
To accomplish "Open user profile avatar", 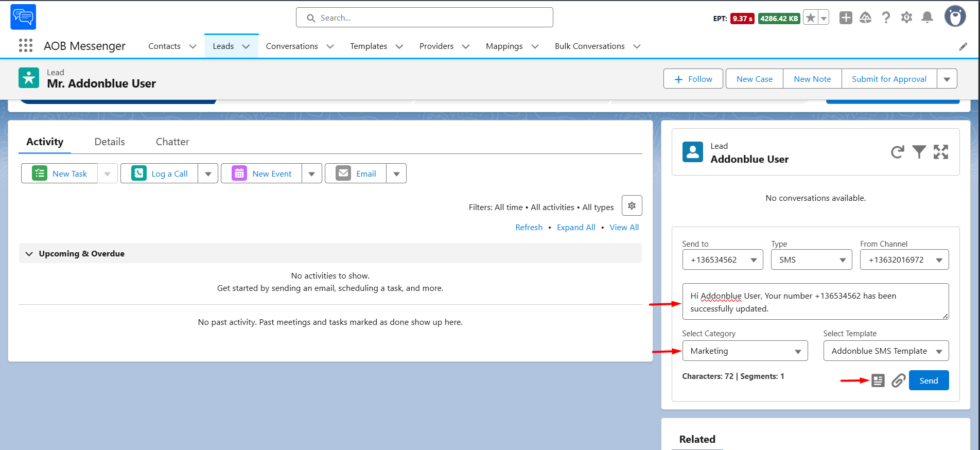I will [955, 16].
